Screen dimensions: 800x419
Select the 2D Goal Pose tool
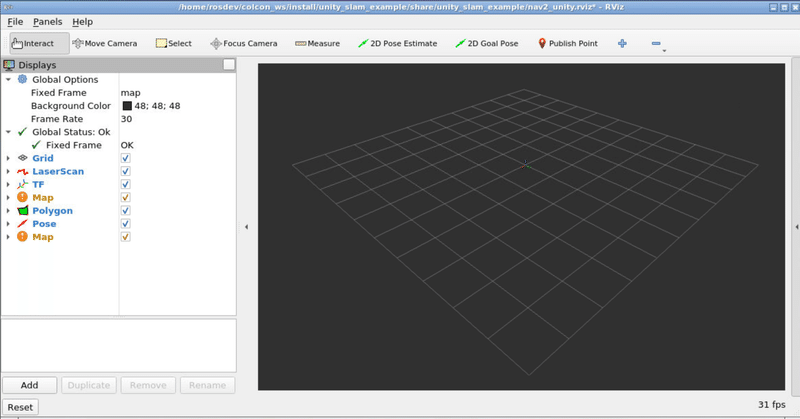tap(487, 43)
